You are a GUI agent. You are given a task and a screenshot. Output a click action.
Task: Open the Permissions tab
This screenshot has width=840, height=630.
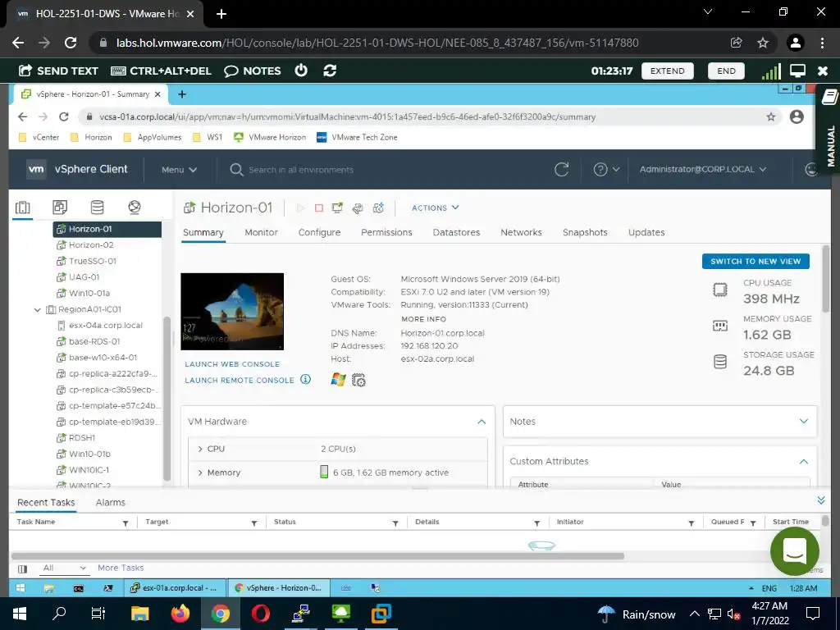coord(386,232)
